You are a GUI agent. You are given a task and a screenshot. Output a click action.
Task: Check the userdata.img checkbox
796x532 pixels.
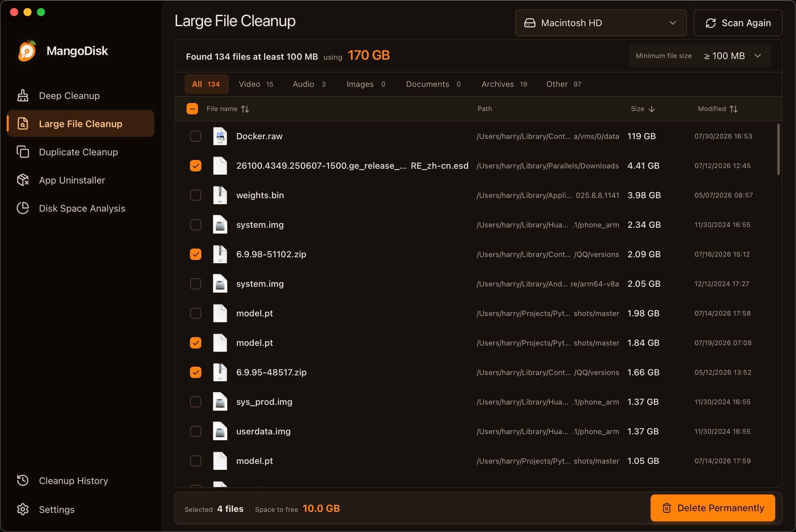pos(196,431)
